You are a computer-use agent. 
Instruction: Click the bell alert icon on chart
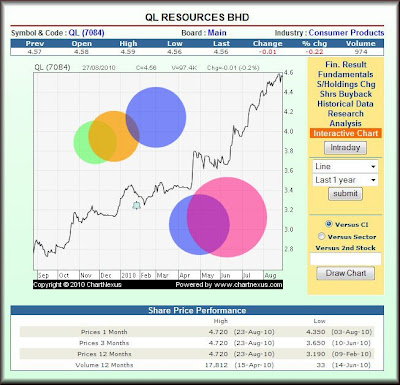click(x=136, y=206)
